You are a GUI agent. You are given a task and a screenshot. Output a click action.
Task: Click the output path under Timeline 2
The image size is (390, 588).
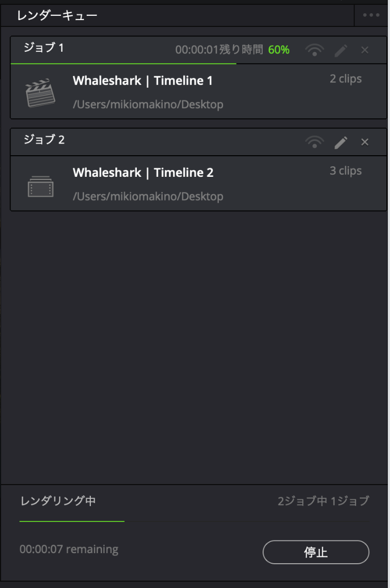point(148,196)
